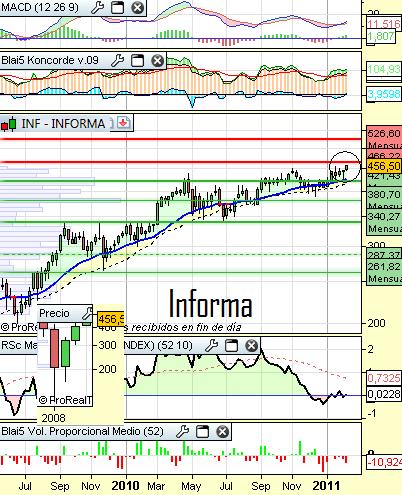Remove the Blai5 Koncorde indicator
Viewport: 402px width, 495px height.
[157, 61]
